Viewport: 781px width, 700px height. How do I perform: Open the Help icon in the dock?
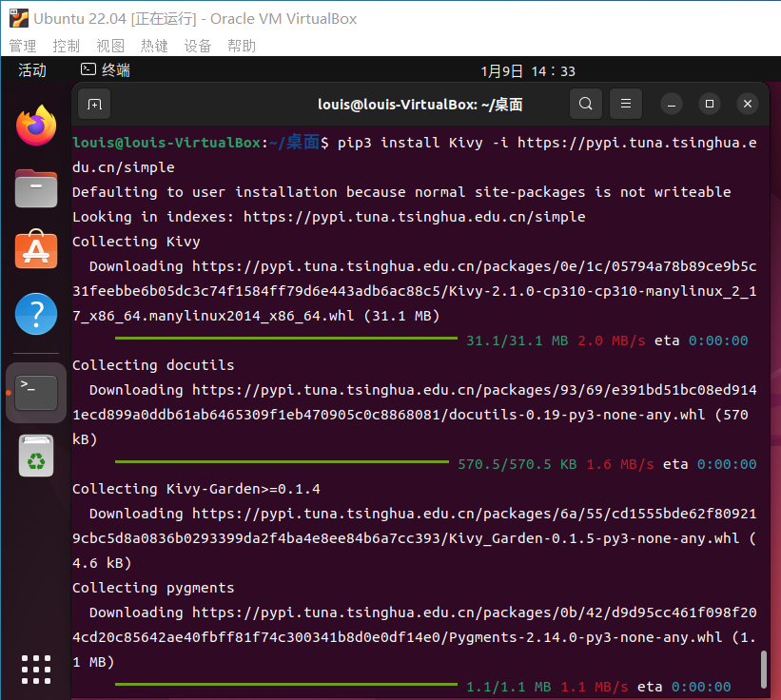coord(36,314)
